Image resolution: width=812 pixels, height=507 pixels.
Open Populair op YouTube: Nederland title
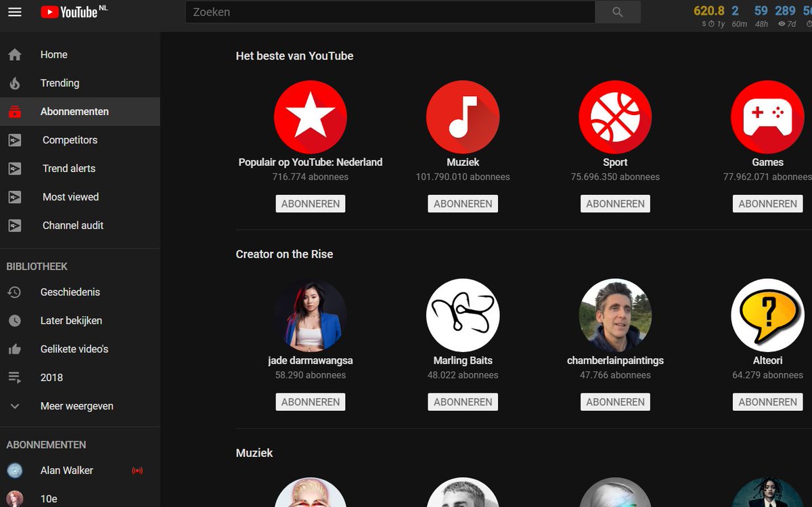pyautogui.click(x=311, y=162)
